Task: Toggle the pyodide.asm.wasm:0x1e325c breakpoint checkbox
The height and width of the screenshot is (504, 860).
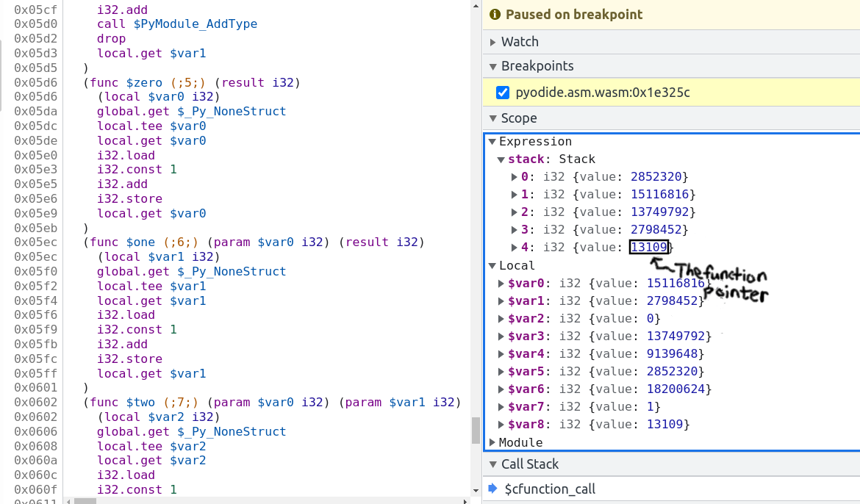Action: point(502,92)
